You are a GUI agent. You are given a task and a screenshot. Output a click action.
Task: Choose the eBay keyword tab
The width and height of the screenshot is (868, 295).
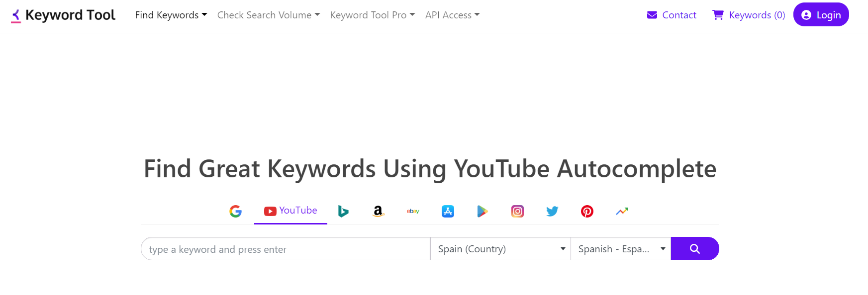413,211
